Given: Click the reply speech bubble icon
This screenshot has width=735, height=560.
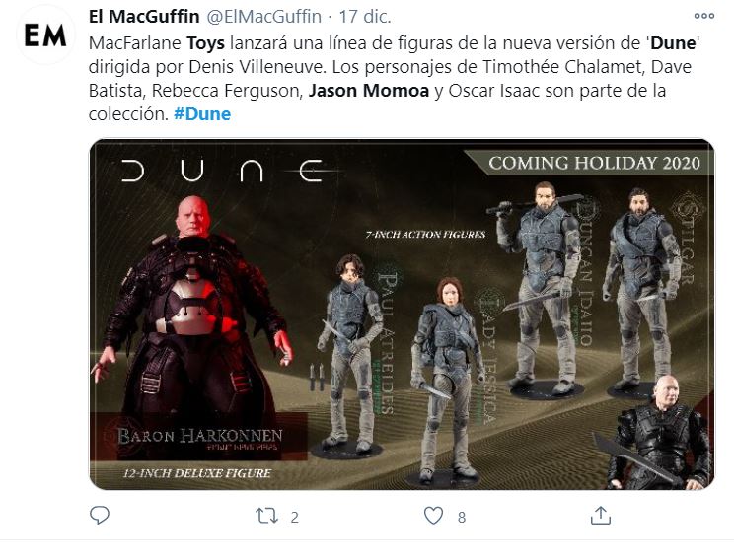Looking at the screenshot, I should click(100, 515).
